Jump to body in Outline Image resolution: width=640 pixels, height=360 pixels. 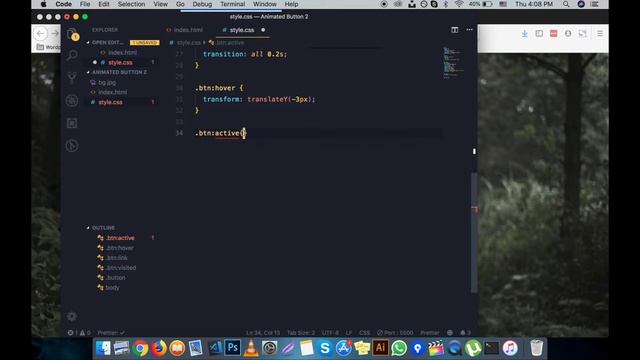click(x=112, y=288)
